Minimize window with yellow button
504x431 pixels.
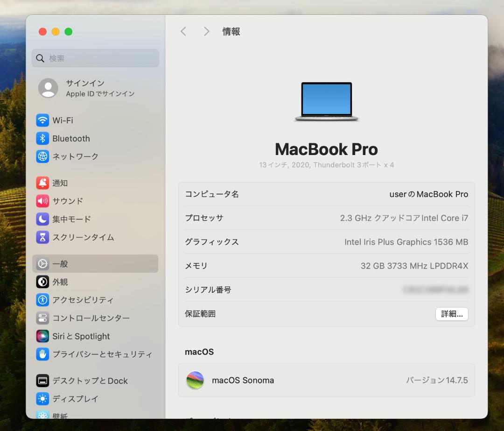56,32
